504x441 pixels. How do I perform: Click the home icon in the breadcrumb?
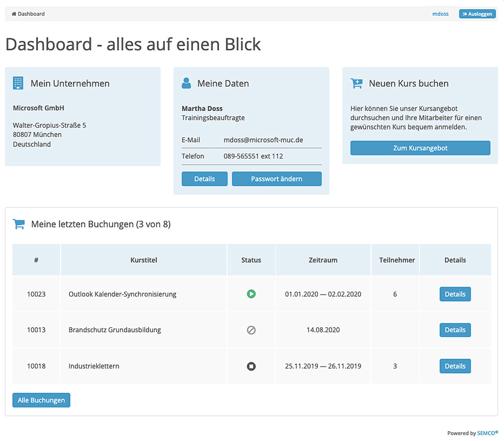[14, 14]
